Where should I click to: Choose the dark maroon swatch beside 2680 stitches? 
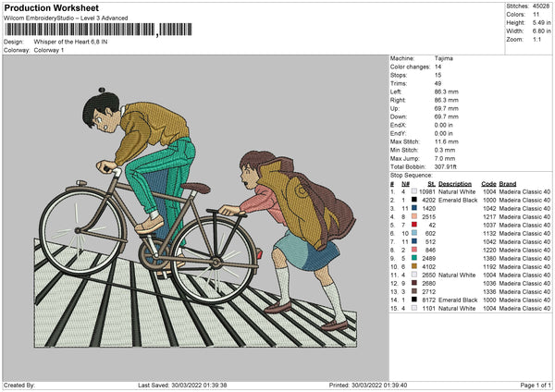414,283
